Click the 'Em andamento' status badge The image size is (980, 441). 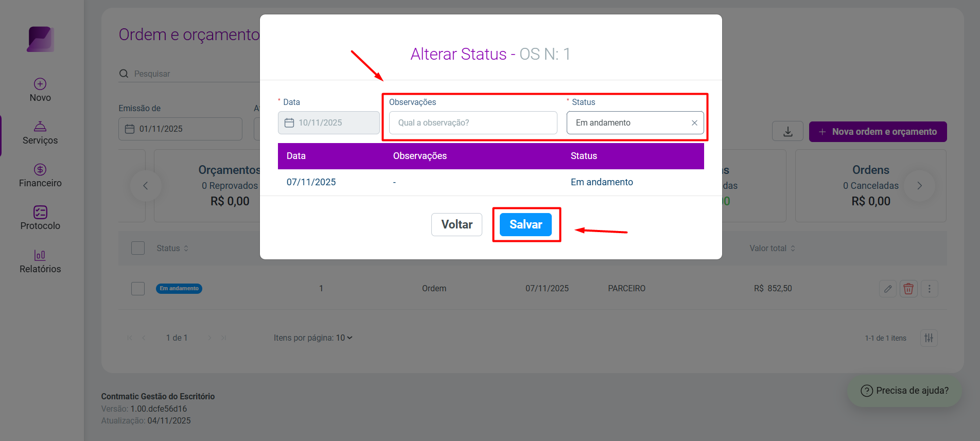tap(179, 289)
